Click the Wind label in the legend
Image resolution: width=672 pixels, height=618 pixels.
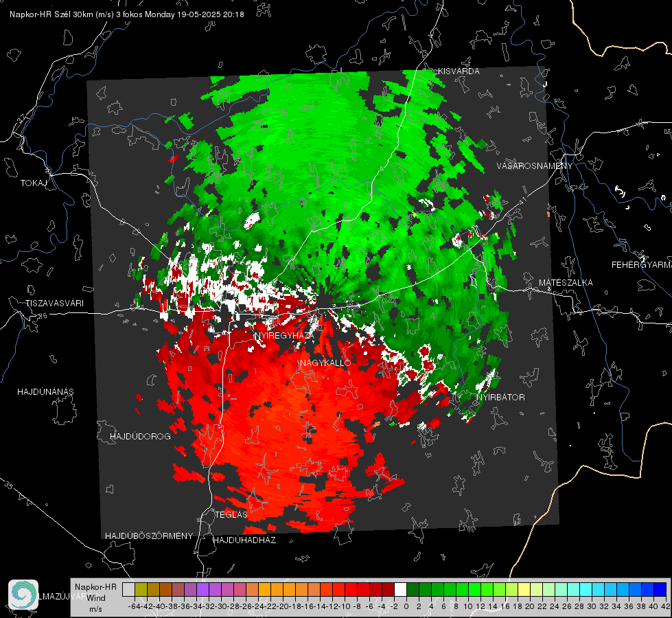95,598
